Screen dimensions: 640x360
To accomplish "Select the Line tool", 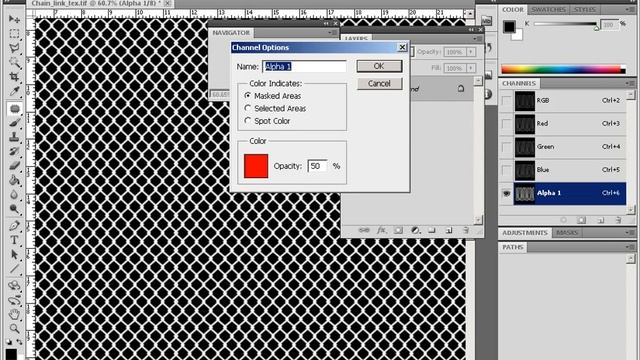I will pyautogui.click(x=14, y=269).
